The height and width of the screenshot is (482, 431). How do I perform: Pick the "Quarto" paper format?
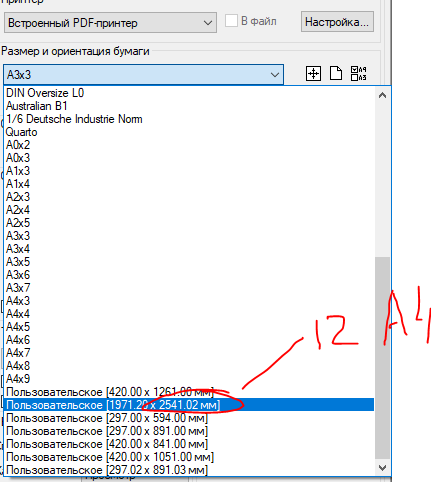(x=189, y=132)
